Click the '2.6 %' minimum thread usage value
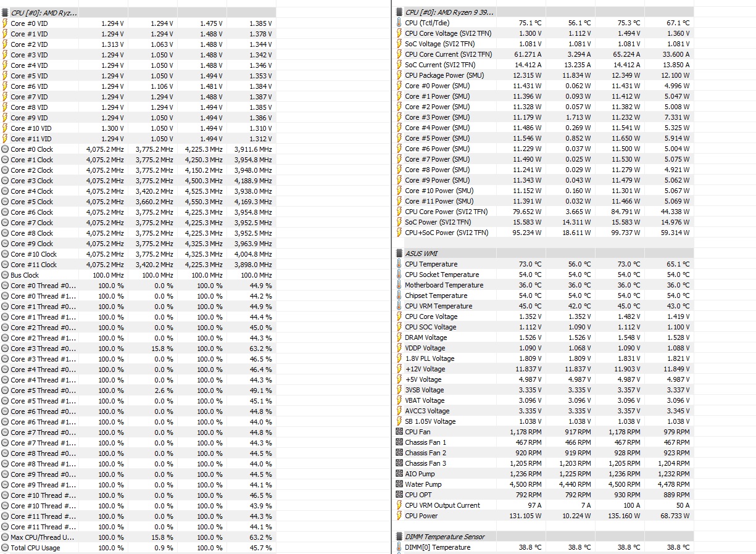 pyautogui.click(x=164, y=390)
